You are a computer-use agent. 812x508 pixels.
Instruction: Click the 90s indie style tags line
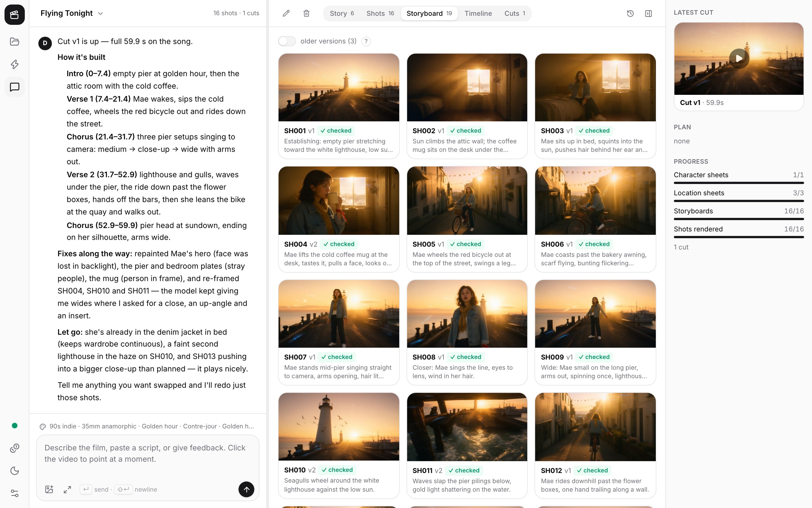tap(152, 426)
